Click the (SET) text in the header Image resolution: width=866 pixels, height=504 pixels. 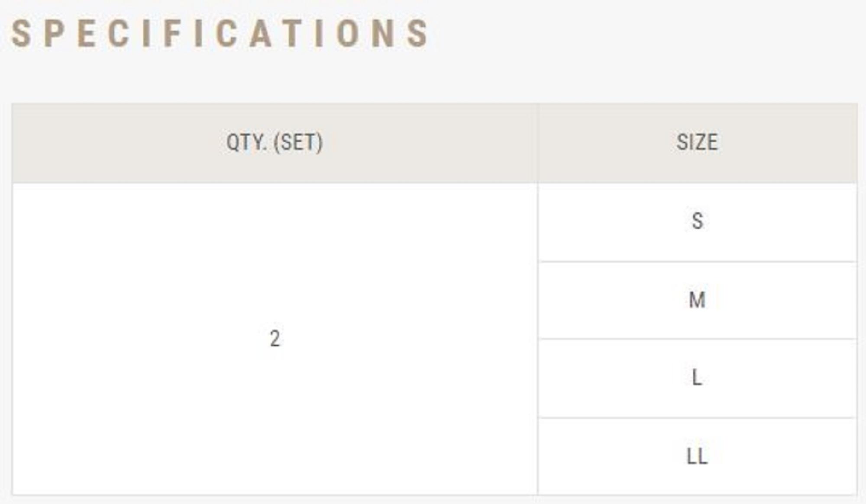click(x=298, y=142)
